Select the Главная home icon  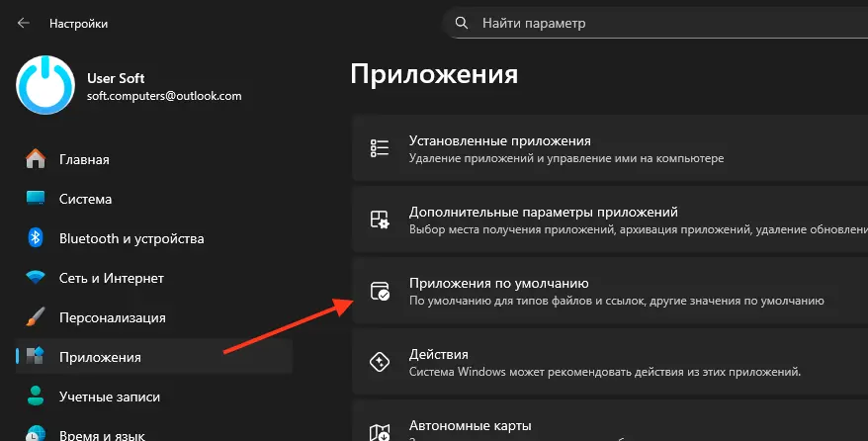[x=36, y=159]
